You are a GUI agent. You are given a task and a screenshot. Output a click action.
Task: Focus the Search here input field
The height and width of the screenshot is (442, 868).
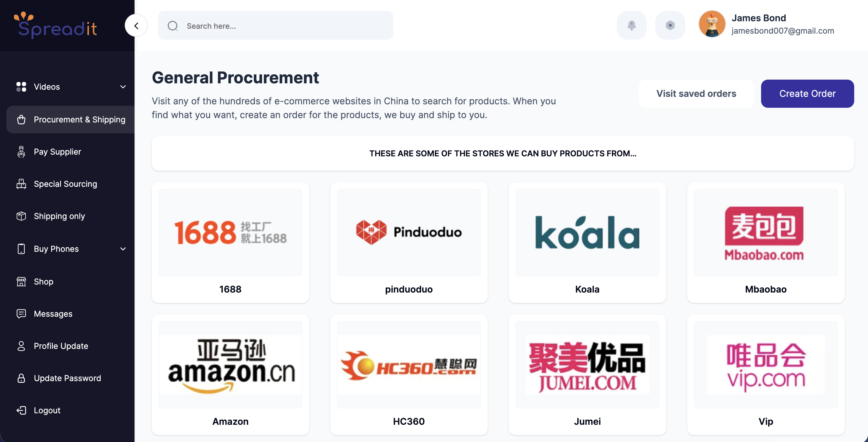(275, 26)
